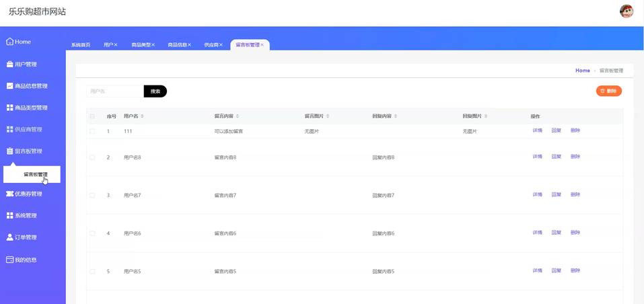This screenshot has height=304, width=644.
Task: Check the checkbox for row 用户名5
Action: click(92, 271)
